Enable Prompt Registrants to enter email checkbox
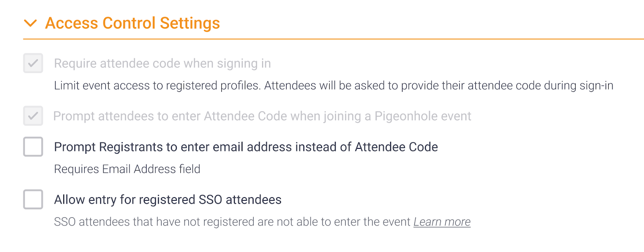Image resolution: width=644 pixels, height=252 pixels. point(33,147)
